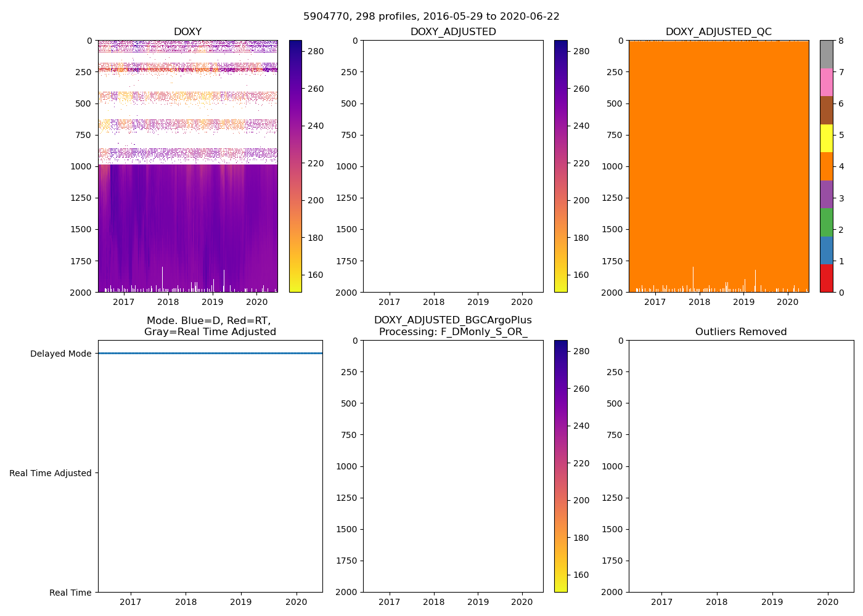Click the orange filled DOXY_ADJUSTED_QC plot area
The image size is (863, 616).
click(x=718, y=166)
